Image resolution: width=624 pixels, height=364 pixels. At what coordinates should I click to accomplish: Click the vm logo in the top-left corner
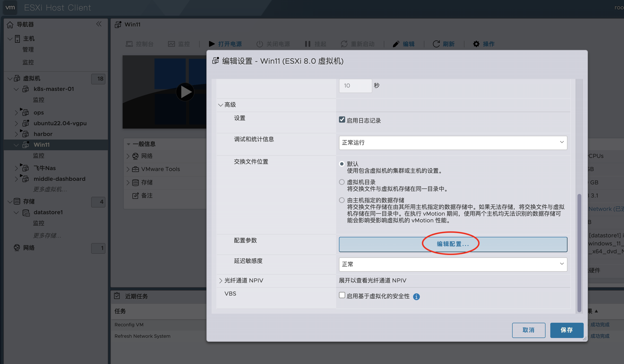[x=10, y=7]
